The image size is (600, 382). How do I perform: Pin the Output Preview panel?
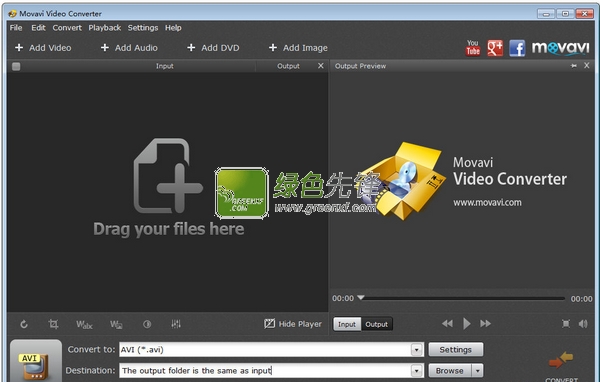click(574, 66)
